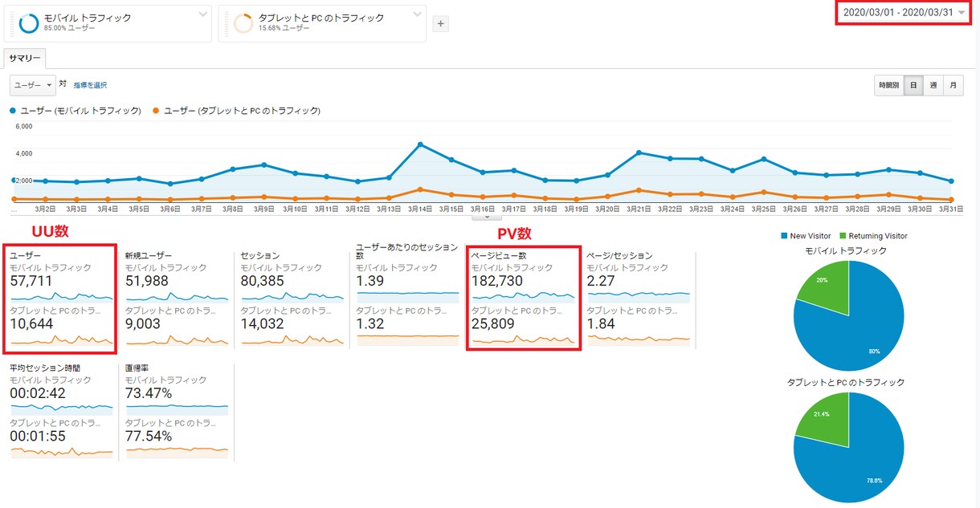
Task: Click the orange data point on 3月14日
Action: coord(420,189)
